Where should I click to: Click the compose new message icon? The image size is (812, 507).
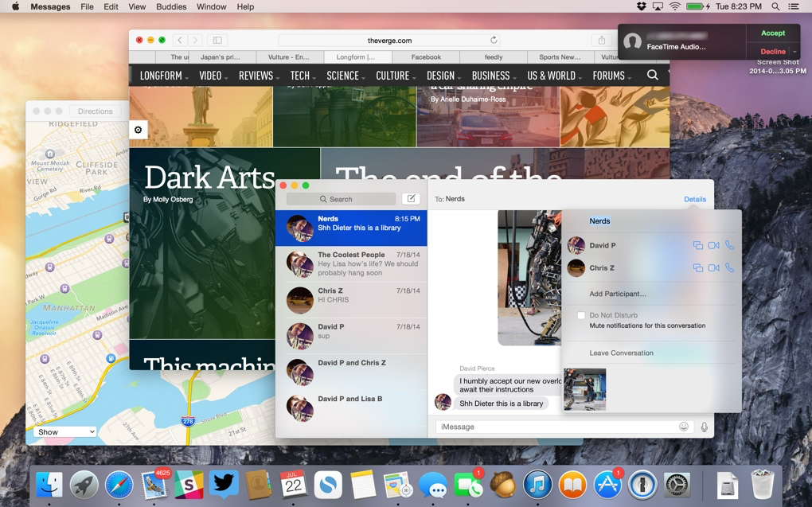coord(411,199)
